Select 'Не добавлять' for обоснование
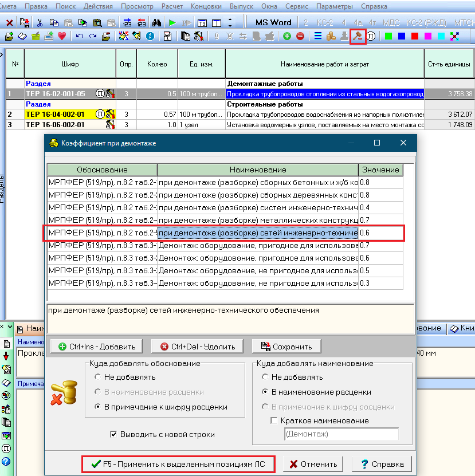 click(97, 377)
